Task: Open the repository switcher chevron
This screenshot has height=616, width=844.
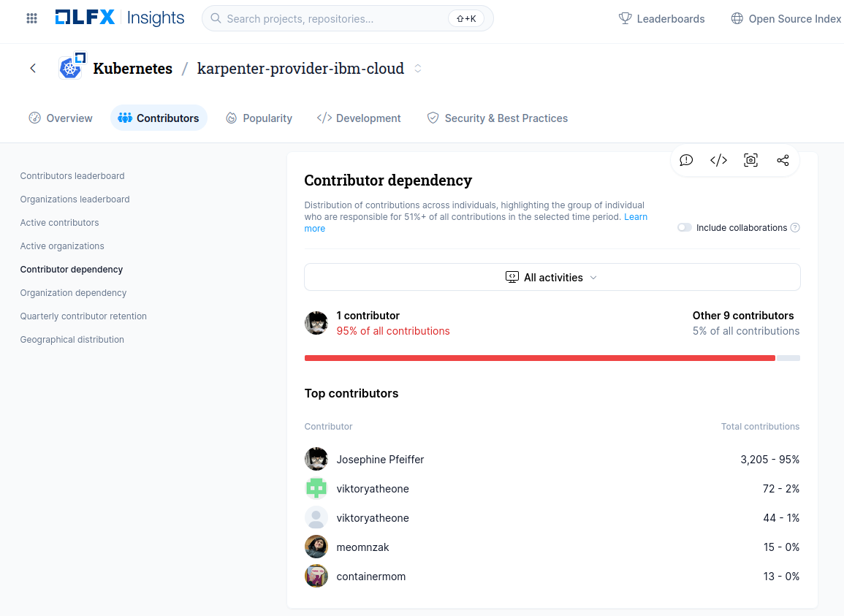Action: [418, 69]
